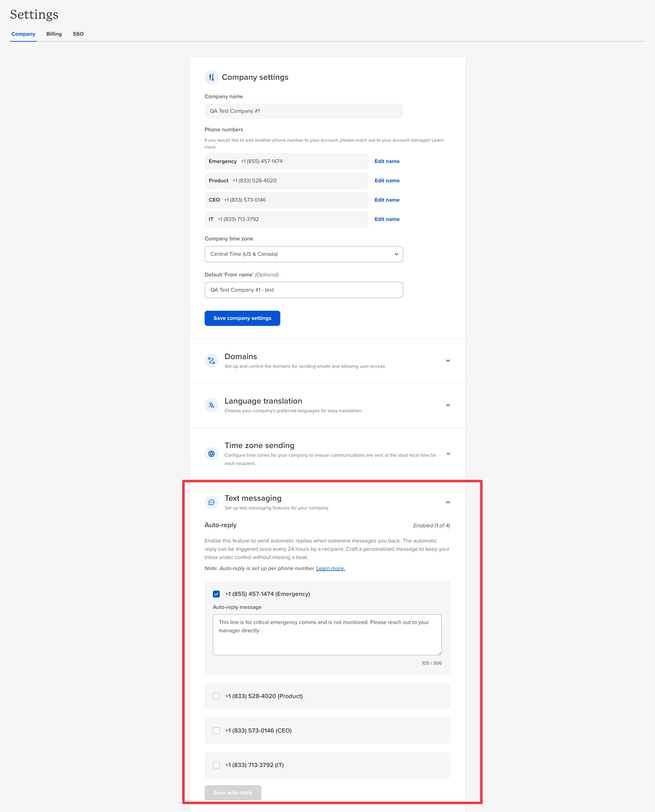Click the Default 'From name' input field
Viewport: 655px width, 812px height.
click(x=304, y=290)
